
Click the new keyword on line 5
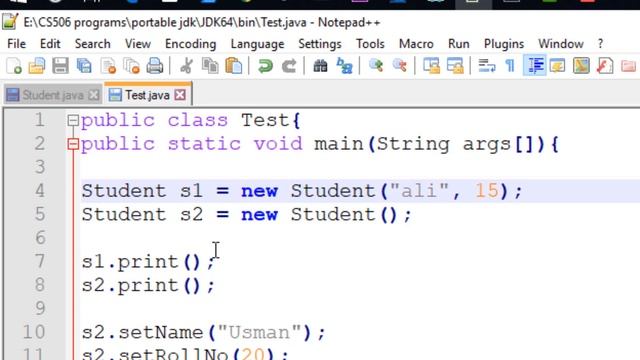(260, 214)
